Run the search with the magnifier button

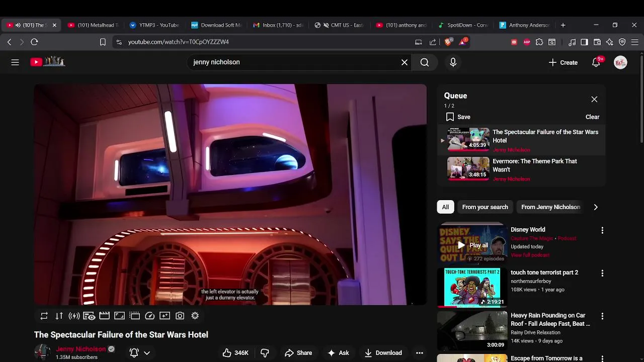pos(425,62)
